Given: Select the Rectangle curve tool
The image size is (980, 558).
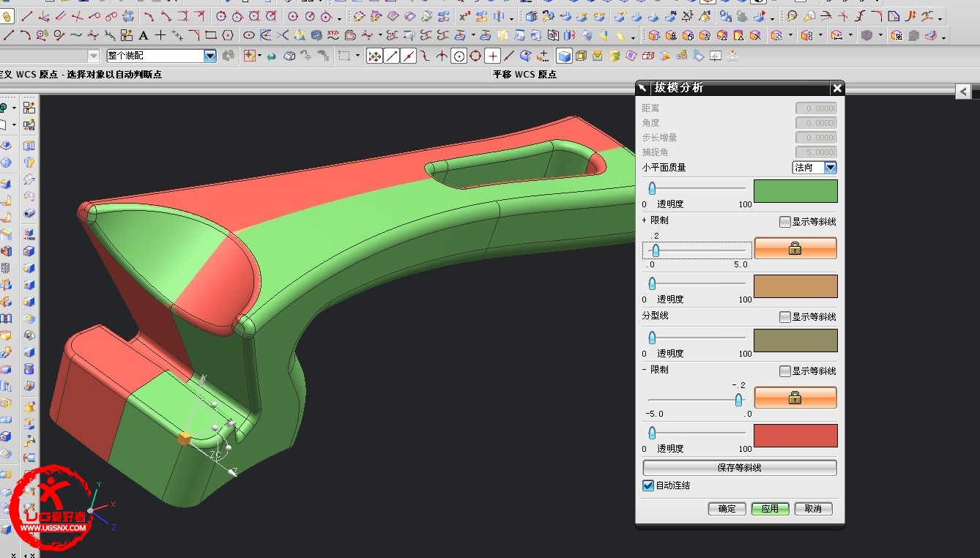Looking at the screenshot, I should pyautogui.click(x=211, y=34).
